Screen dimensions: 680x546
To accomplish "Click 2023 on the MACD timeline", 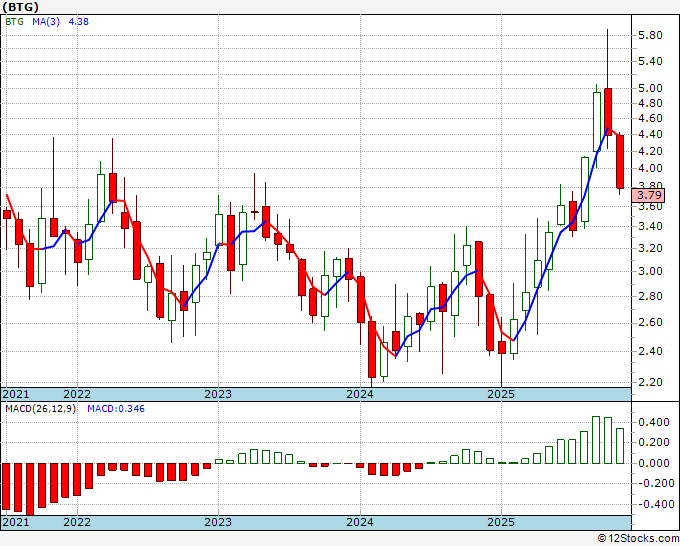I will point(218,522).
